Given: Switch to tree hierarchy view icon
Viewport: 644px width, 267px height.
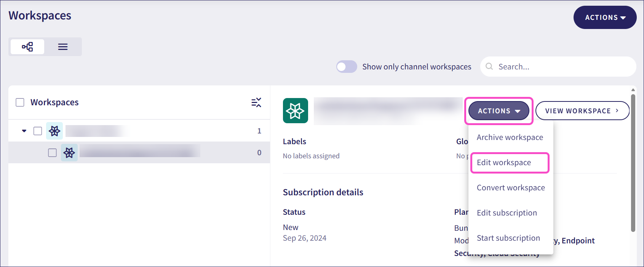Looking at the screenshot, I should point(27,47).
